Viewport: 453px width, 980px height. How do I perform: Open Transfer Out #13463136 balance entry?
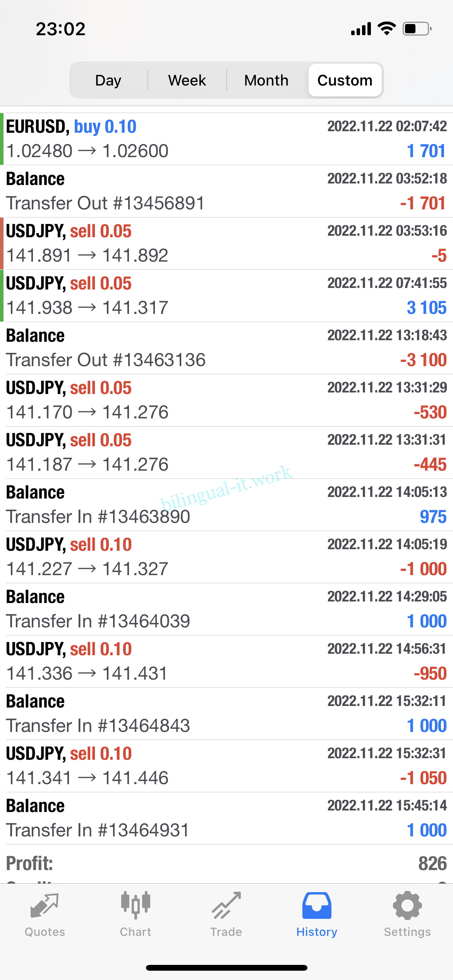click(226, 348)
